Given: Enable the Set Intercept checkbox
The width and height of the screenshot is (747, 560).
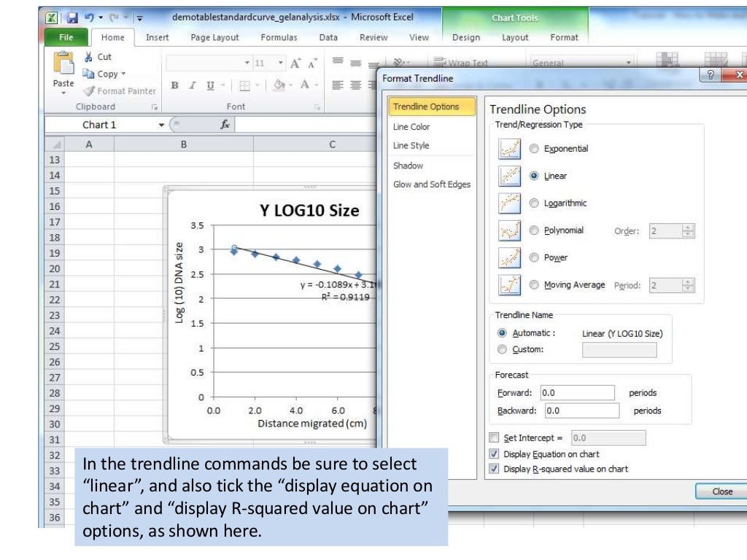Looking at the screenshot, I should pyautogui.click(x=494, y=437).
